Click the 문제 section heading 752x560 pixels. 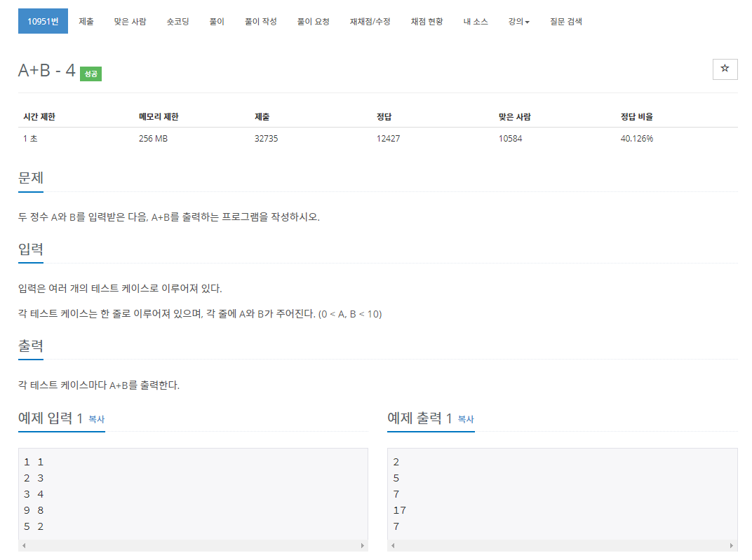tap(31, 178)
